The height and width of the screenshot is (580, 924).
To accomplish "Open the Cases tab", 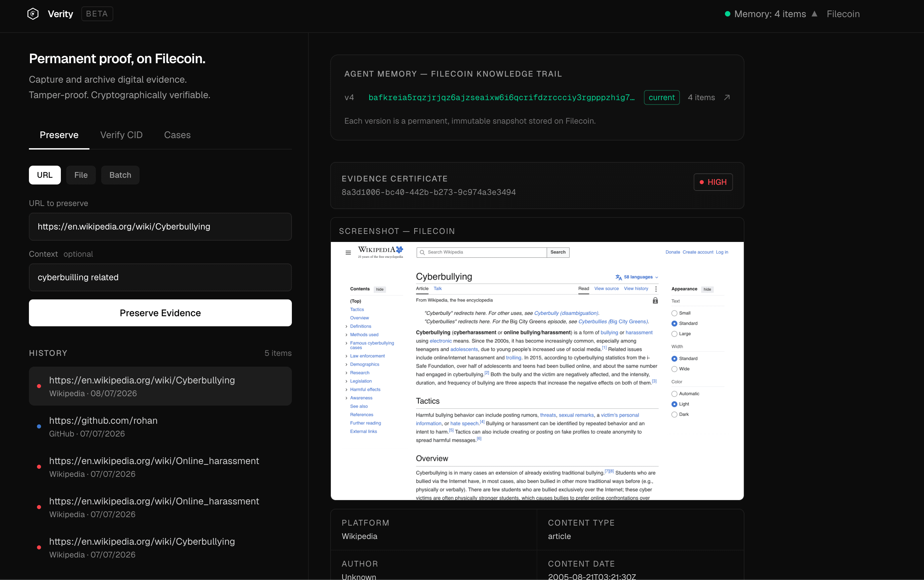I will click(177, 135).
